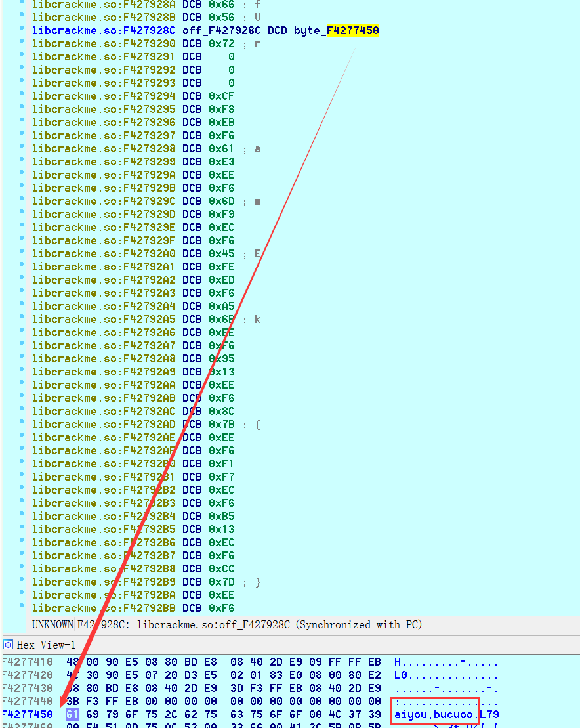Click the 'Synchronized with PC' status text
This screenshot has width=580, height=728.
[359, 624]
